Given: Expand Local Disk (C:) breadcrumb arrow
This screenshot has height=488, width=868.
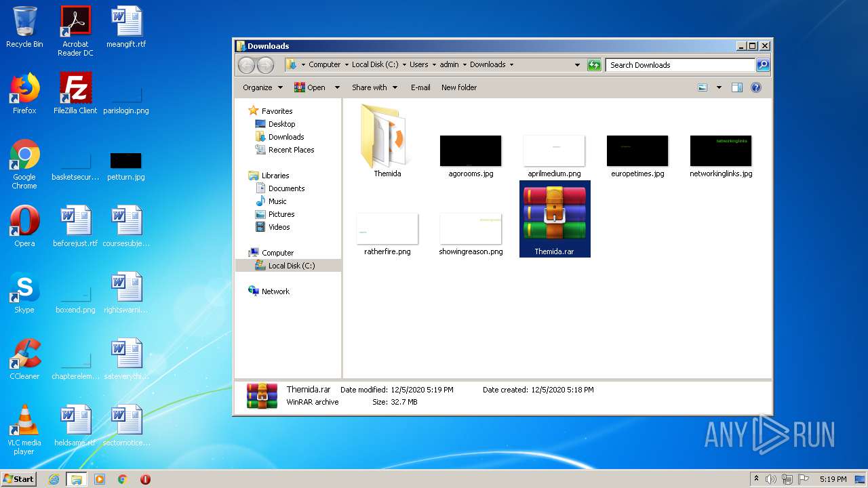Looking at the screenshot, I should pyautogui.click(x=404, y=65).
